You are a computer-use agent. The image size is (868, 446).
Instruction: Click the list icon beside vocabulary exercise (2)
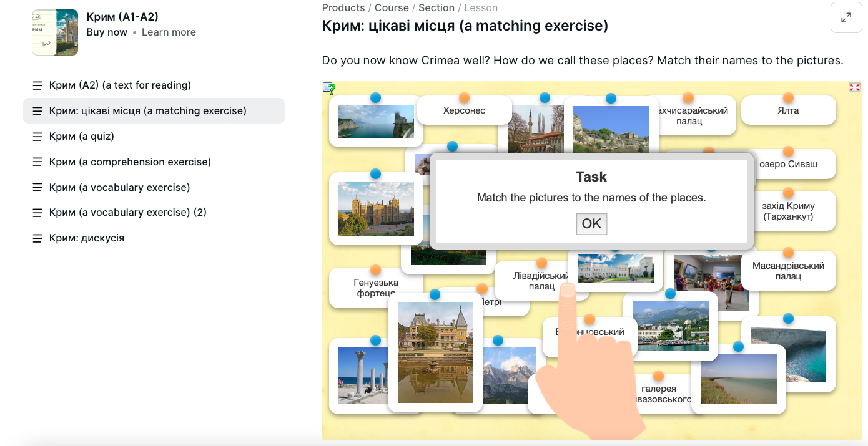pos(37,212)
